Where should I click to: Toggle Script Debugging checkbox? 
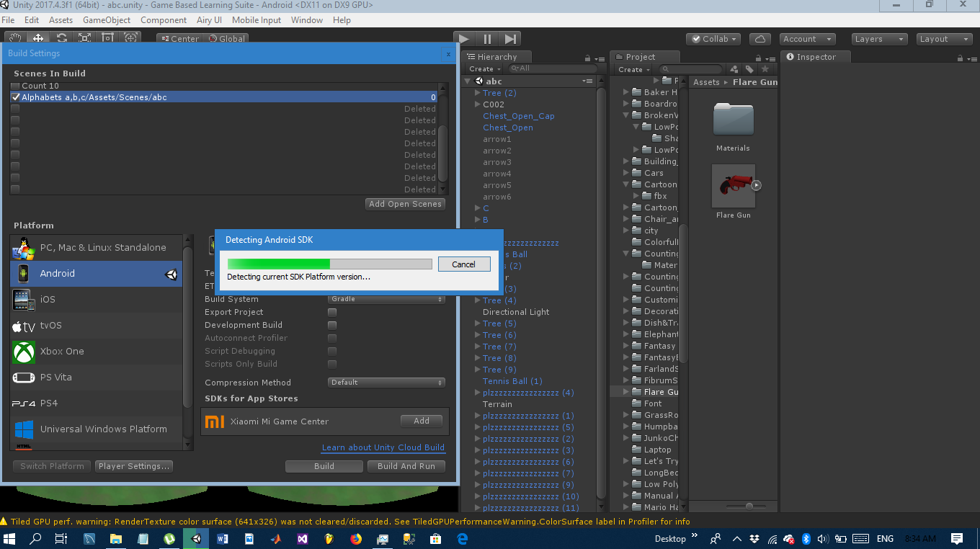point(332,351)
